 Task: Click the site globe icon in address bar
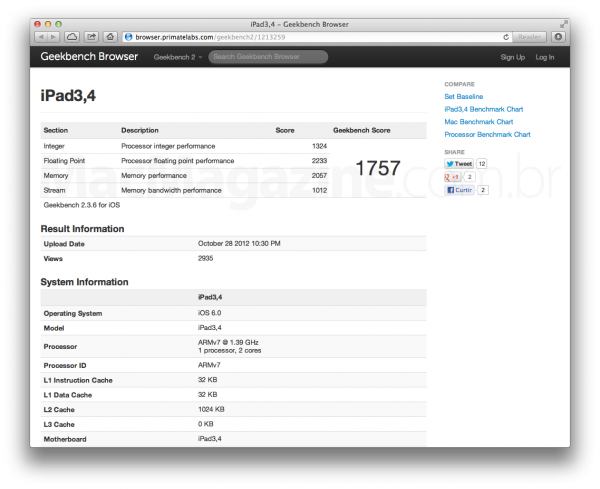(x=129, y=37)
